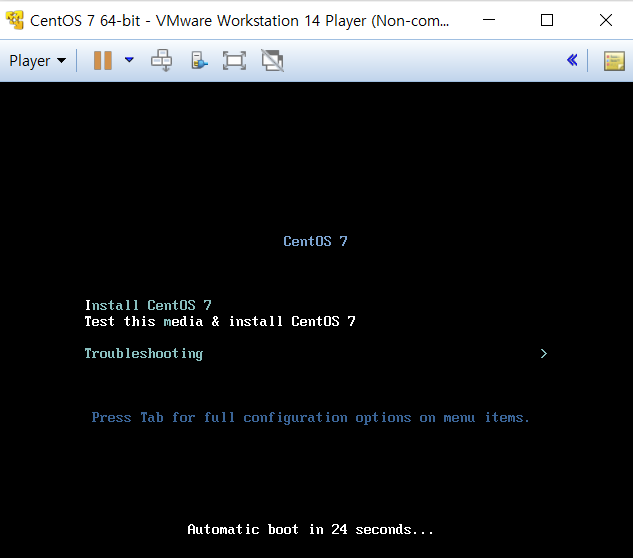Screen dimensions: 633x558
Task: Click the Troubleshooting arrow chevron
Action: click(x=543, y=354)
